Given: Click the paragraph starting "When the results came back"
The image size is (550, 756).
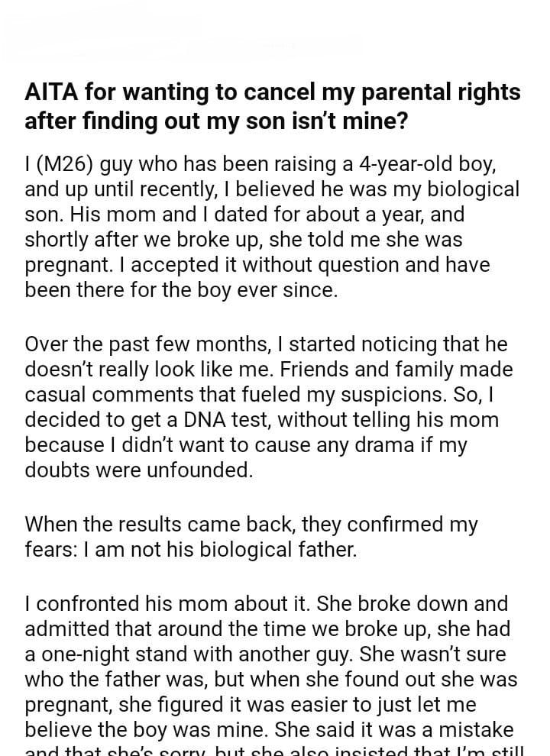Looking at the screenshot, I should point(252,537).
